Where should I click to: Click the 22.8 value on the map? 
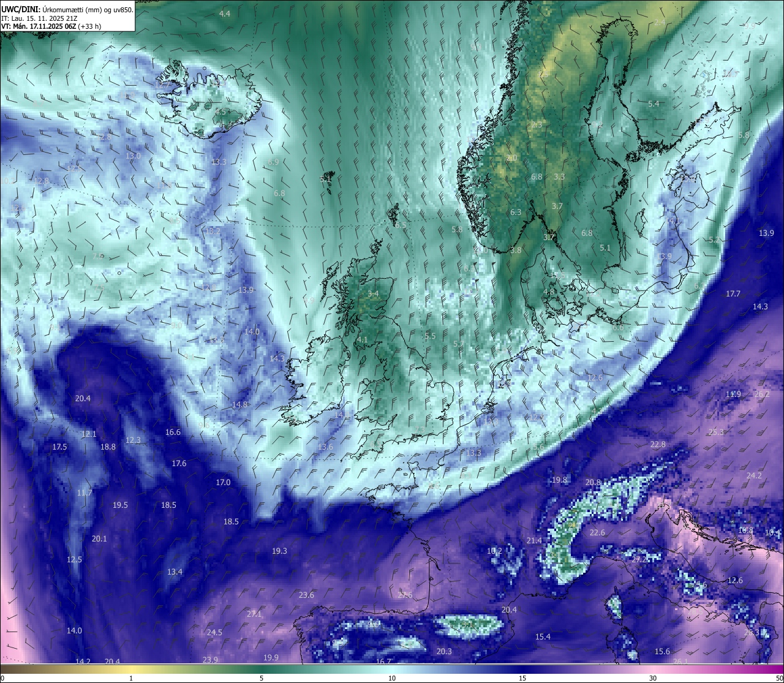click(x=658, y=445)
